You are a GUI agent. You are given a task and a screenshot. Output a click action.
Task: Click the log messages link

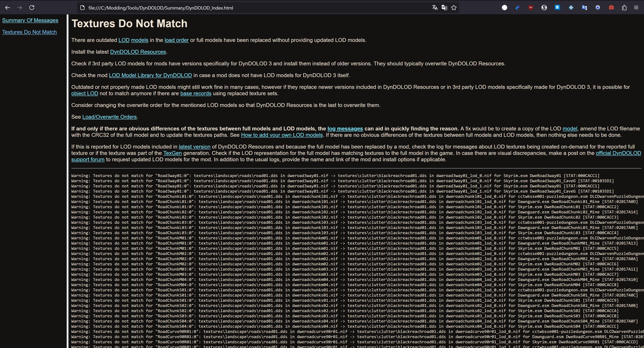[345, 129]
